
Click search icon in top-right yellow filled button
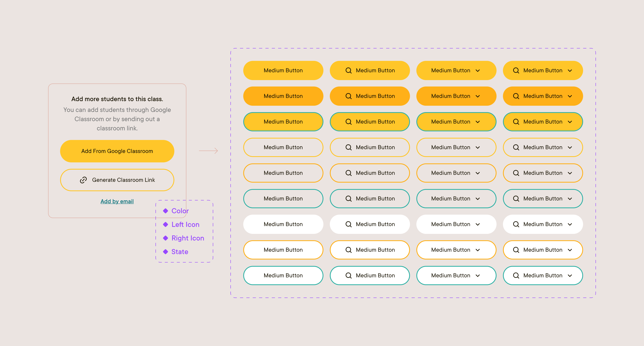point(516,70)
